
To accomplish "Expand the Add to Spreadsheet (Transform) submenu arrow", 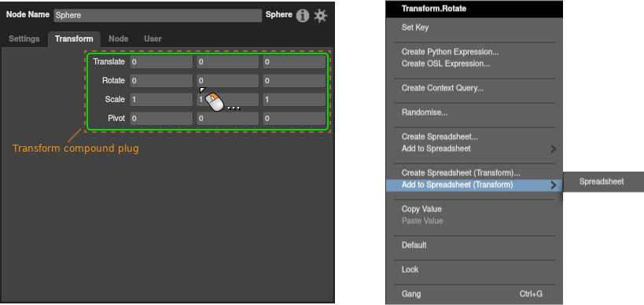I will pos(554,186).
